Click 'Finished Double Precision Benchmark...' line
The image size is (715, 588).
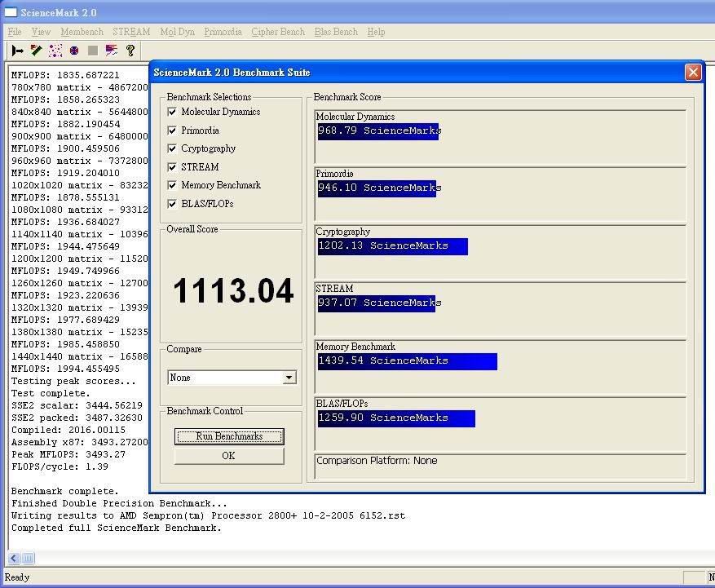(119, 504)
